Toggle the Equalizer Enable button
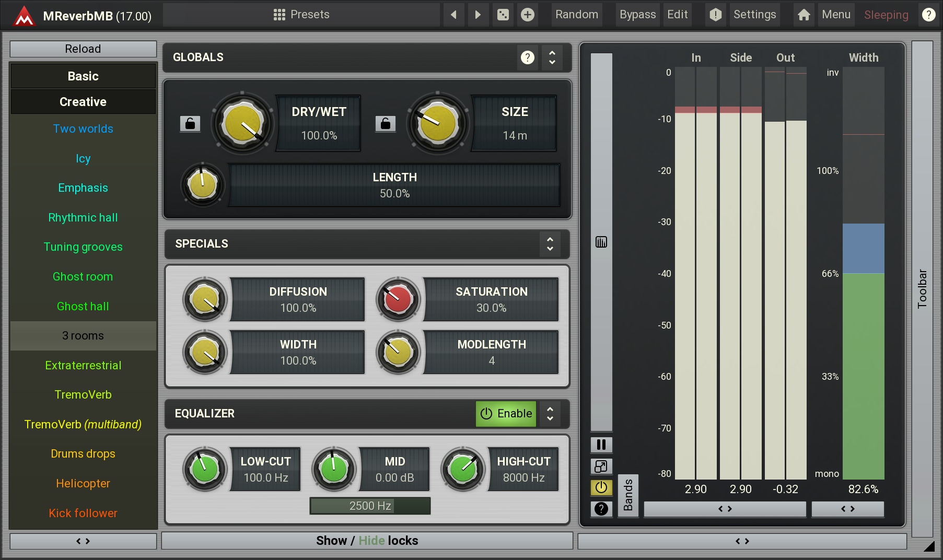Viewport: 943px width, 560px height. point(506,414)
